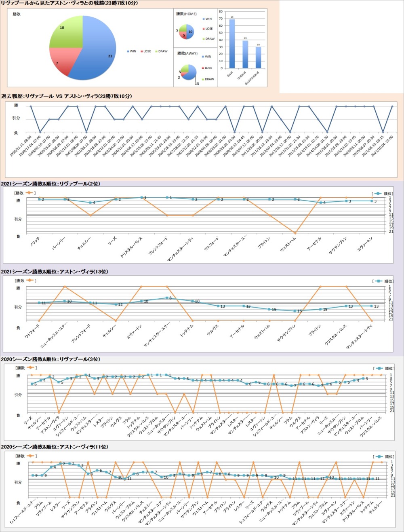Click the rank 12 marker in the 2021 Aston Villa chart
Image resolution: width=404 pixels, height=532 pixels.
click(116, 304)
